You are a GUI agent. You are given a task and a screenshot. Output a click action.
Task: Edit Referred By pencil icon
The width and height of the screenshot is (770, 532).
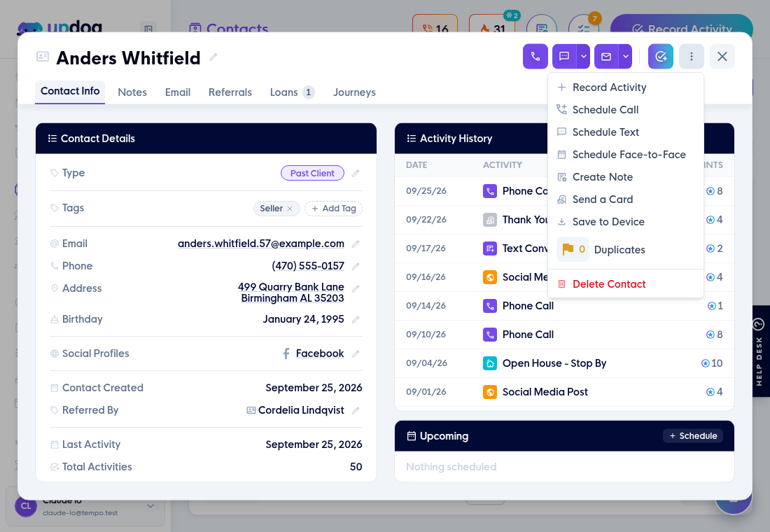pyautogui.click(x=356, y=410)
